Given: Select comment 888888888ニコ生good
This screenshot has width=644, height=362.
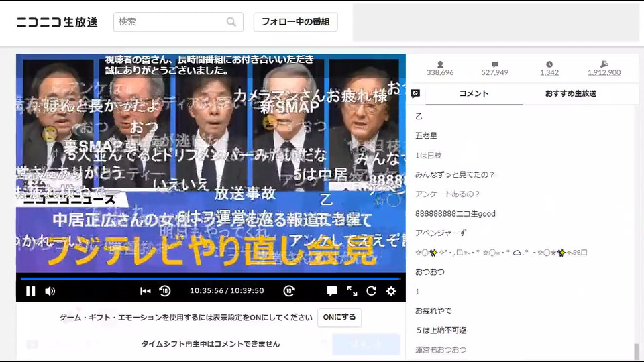Looking at the screenshot, I should click(x=455, y=213).
